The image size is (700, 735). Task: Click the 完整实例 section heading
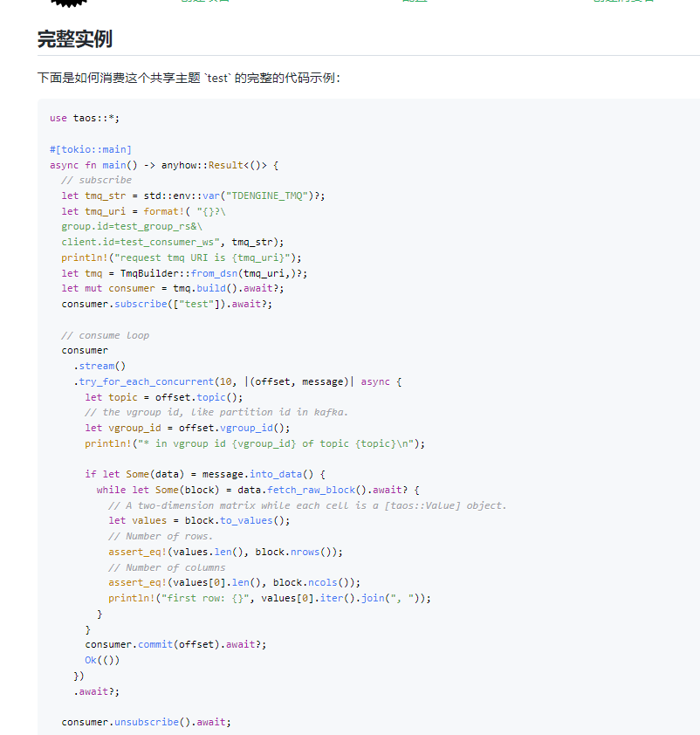tap(75, 39)
